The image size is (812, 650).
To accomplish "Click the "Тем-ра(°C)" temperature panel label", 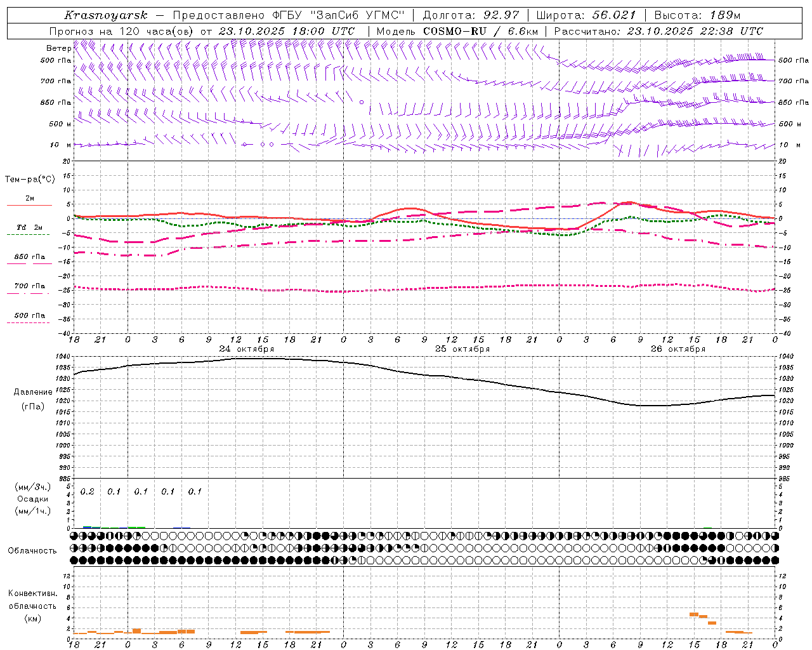I will point(30,179).
